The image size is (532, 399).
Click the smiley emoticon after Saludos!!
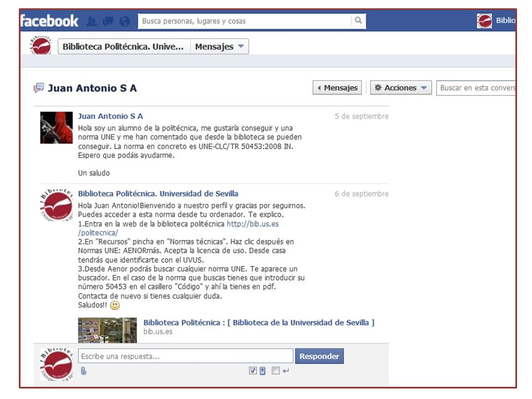[115, 305]
